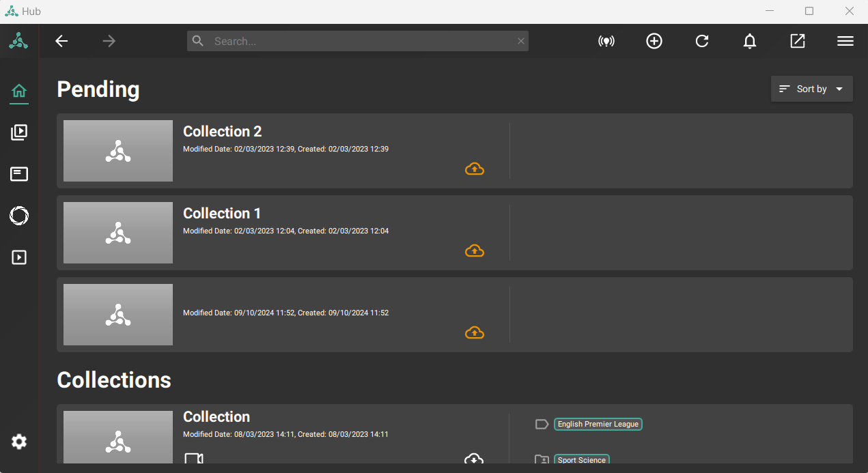
Task: Click the add new collection plus icon
Action: point(654,42)
